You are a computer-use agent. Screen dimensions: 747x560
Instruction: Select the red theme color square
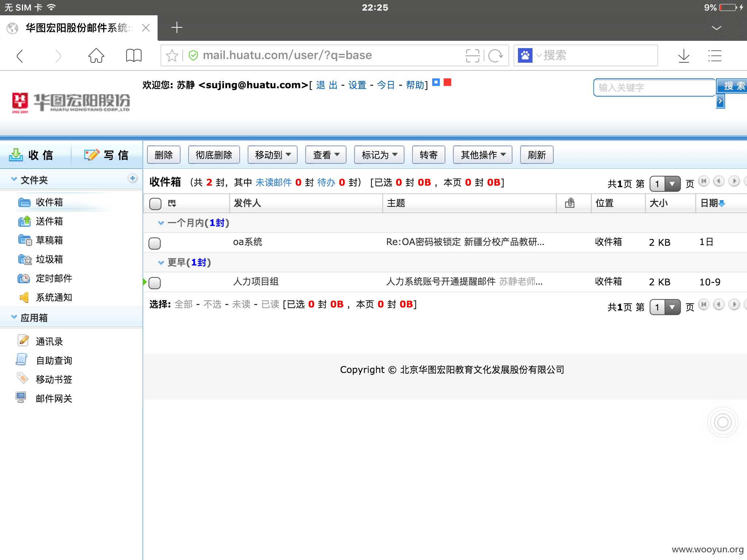(448, 82)
